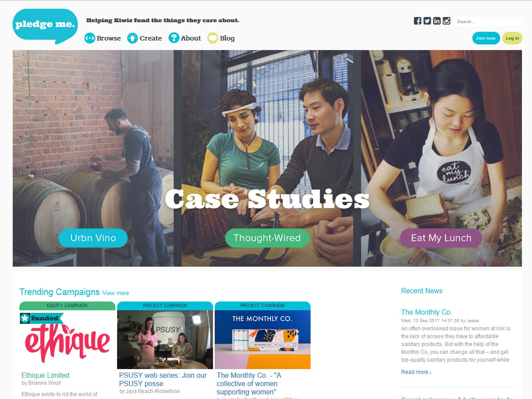Open the Thought-Wired case study

(267, 238)
